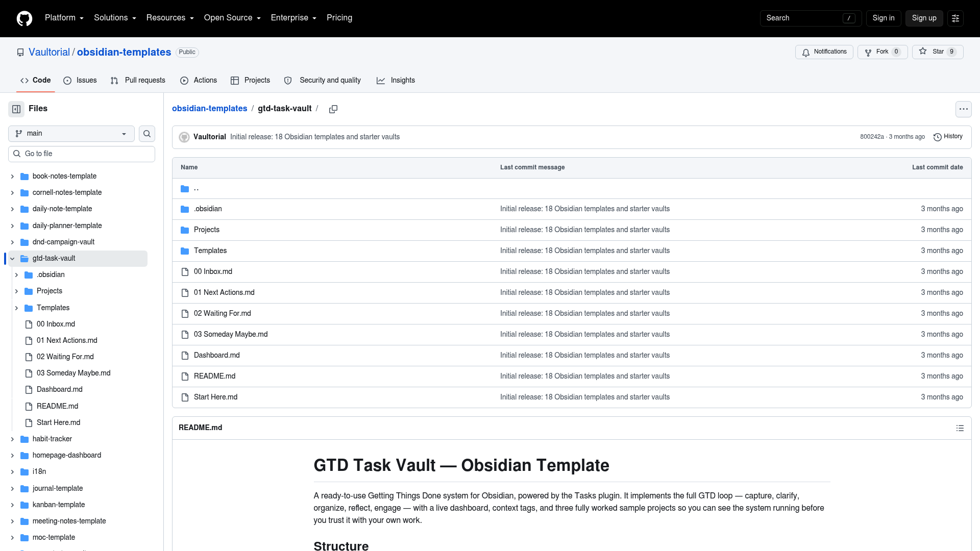This screenshot has height=551, width=980.
Task: Click the moc-template folder icon in tree
Action: [x=24, y=538]
